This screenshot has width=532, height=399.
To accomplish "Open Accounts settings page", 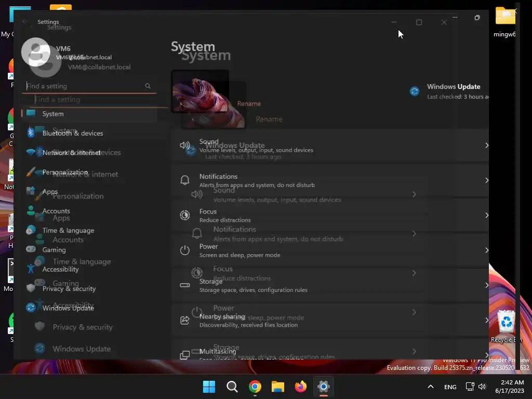I will pos(89,211).
